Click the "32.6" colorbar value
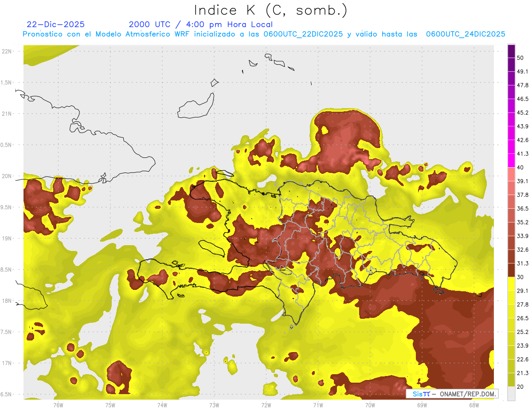532x411 pixels. [x=523, y=250]
